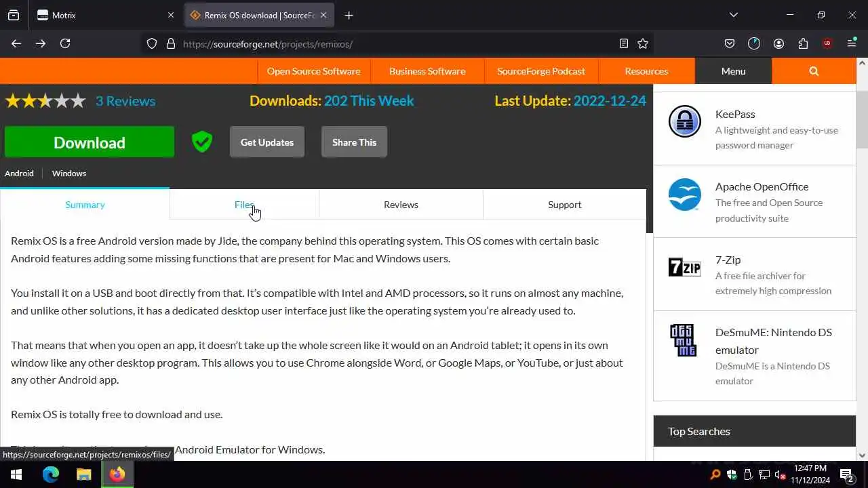Click the DeSmuME logo
The image size is (868, 488).
click(683, 340)
